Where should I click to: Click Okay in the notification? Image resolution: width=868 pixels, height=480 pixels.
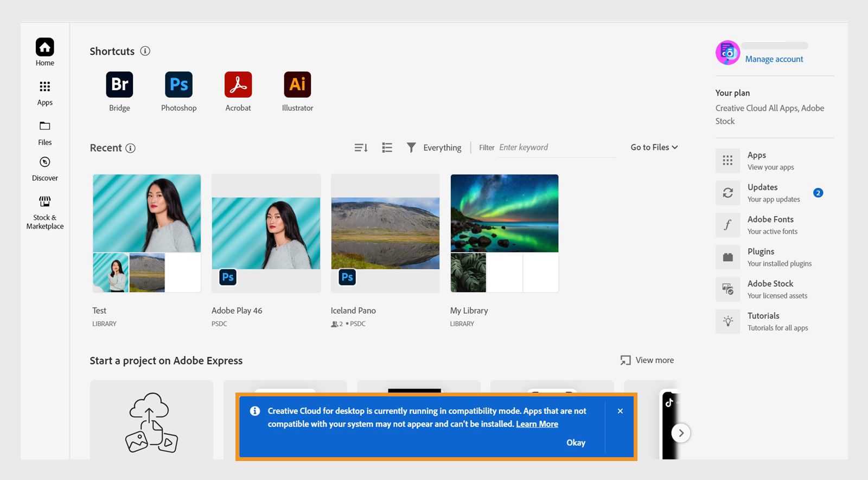click(x=576, y=443)
